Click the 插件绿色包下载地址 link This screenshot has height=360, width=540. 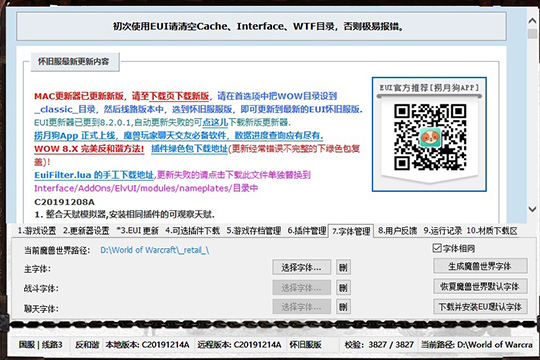coord(189,148)
